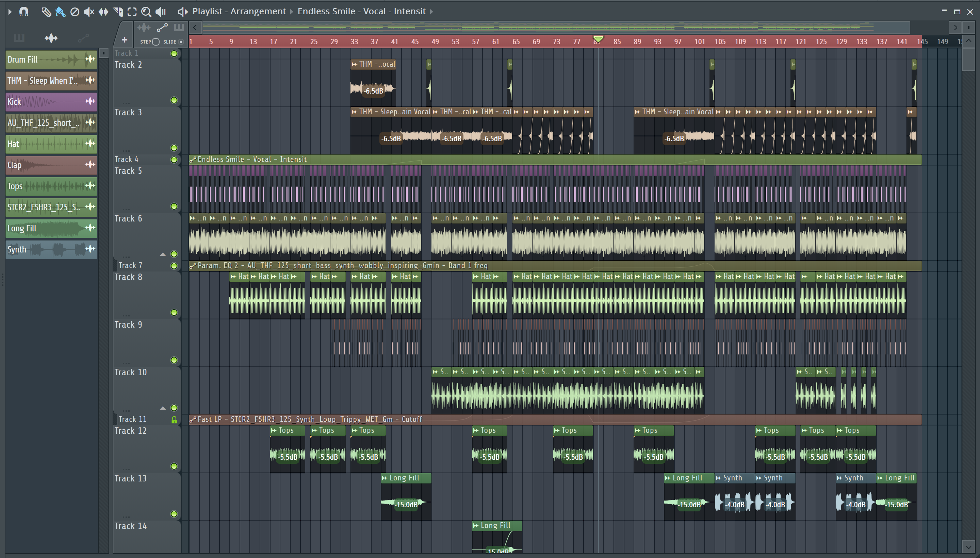
Task: Open the Playlist - Arrangement selector
Action: point(239,12)
